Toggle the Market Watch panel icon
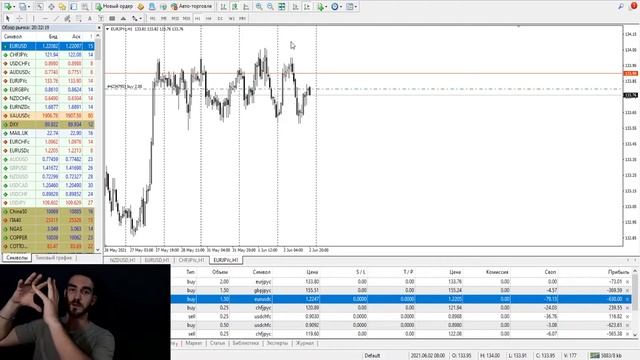Image resolution: width=640 pixels, height=360 pixels. (x=40, y=7)
